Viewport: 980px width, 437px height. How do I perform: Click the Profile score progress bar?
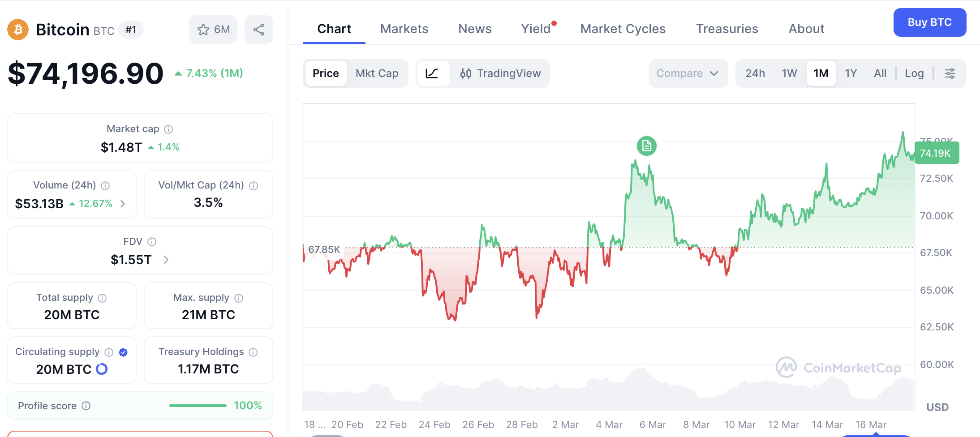198,406
